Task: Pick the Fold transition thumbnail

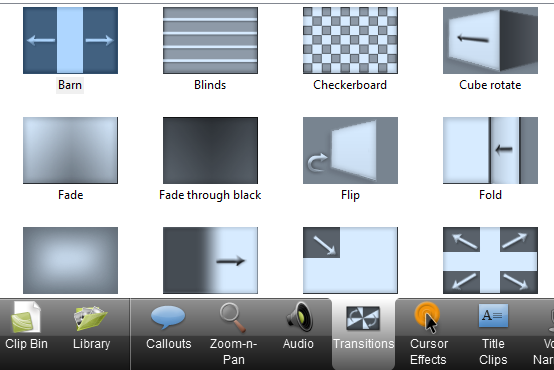Action: click(490, 150)
